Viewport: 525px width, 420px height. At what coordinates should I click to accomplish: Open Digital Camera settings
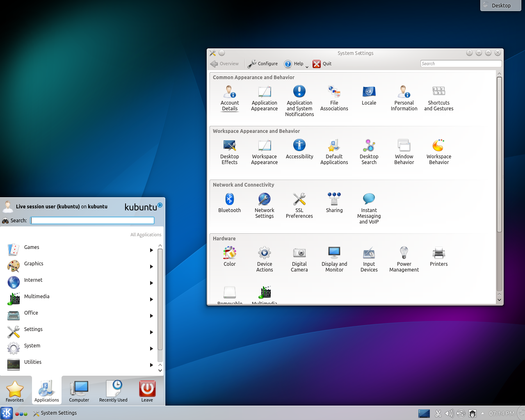299,260
